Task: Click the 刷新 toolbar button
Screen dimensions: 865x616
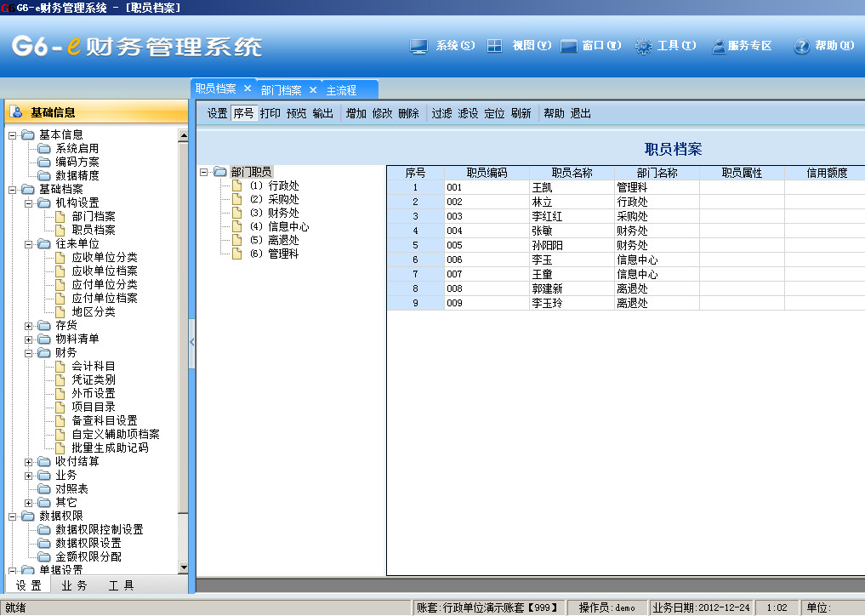Action: click(x=521, y=113)
